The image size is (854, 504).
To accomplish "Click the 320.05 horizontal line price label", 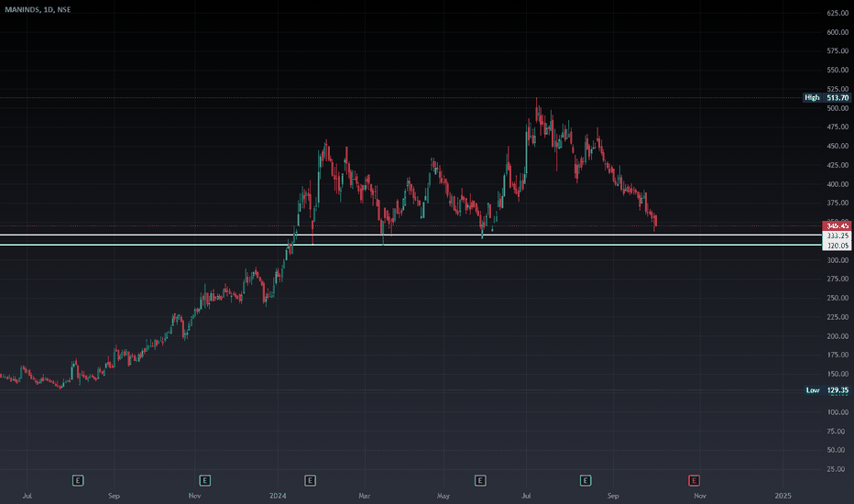I will point(837,246).
